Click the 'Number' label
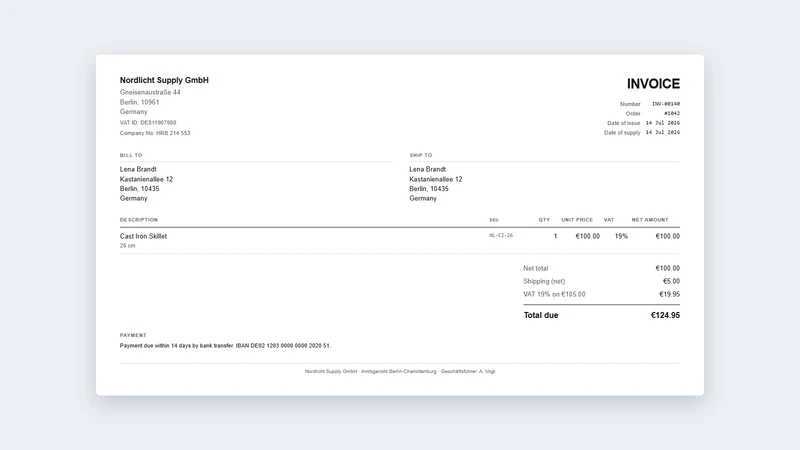 point(630,104)
